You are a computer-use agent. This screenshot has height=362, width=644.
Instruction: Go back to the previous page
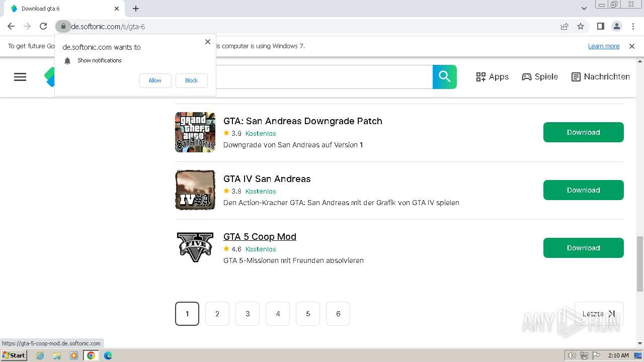coord(11,26)
